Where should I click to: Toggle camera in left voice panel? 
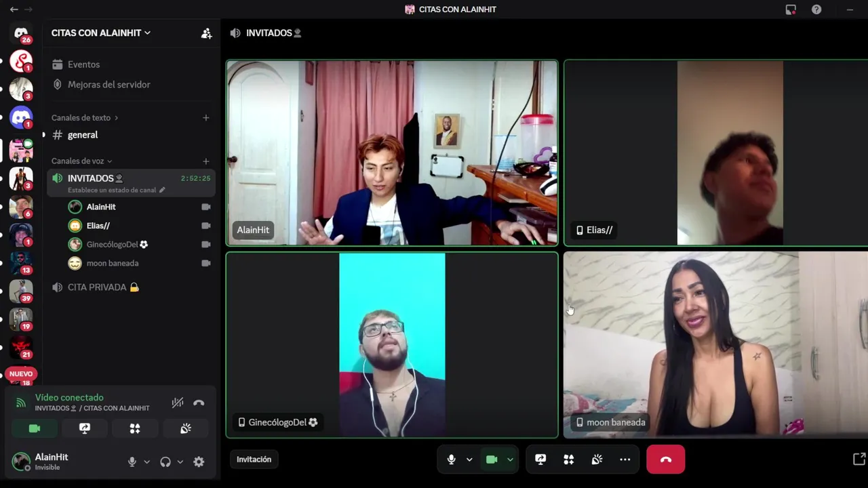pos(35,428)
